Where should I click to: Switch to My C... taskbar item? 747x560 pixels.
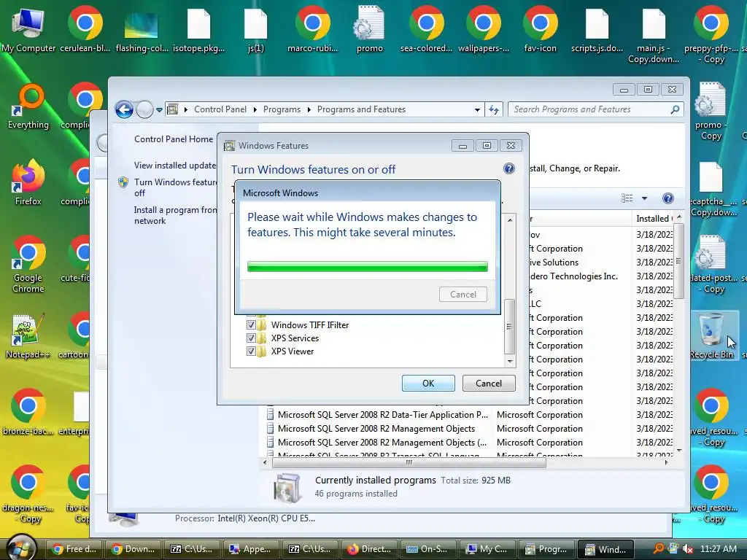click(x=488, y=549)
